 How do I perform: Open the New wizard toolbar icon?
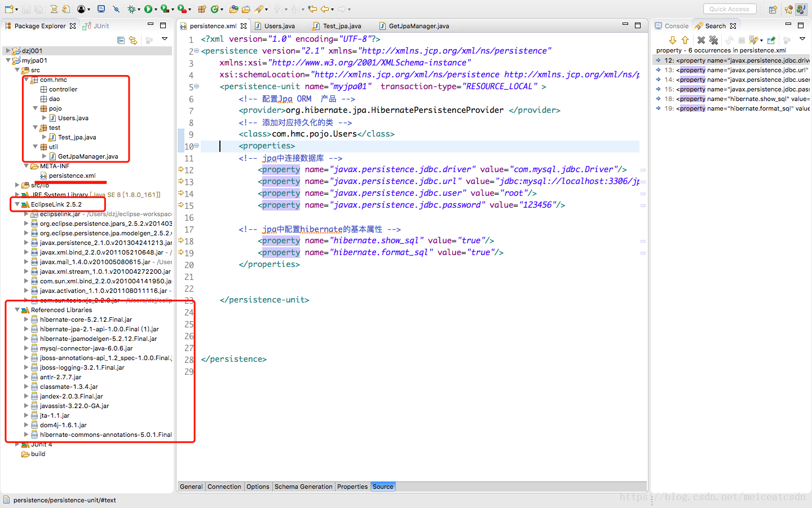(10, 9)
